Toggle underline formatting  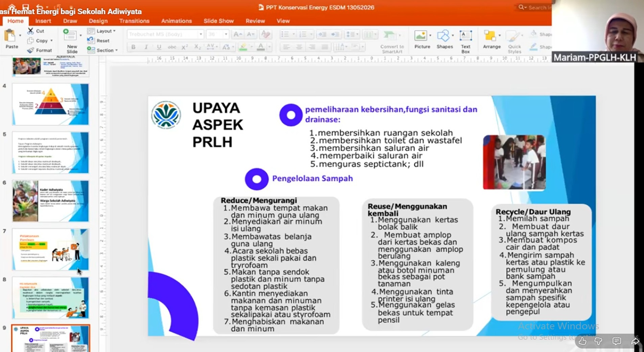[x=159, y=47]
